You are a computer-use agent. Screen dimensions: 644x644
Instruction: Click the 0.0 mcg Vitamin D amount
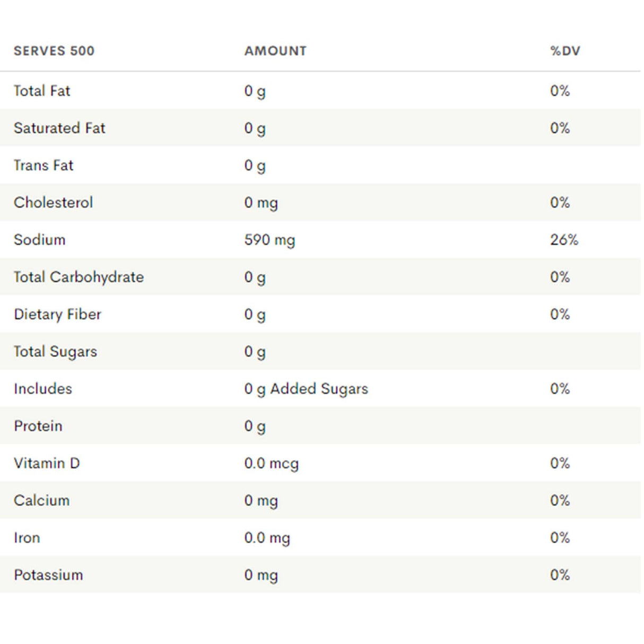point(271,463)
